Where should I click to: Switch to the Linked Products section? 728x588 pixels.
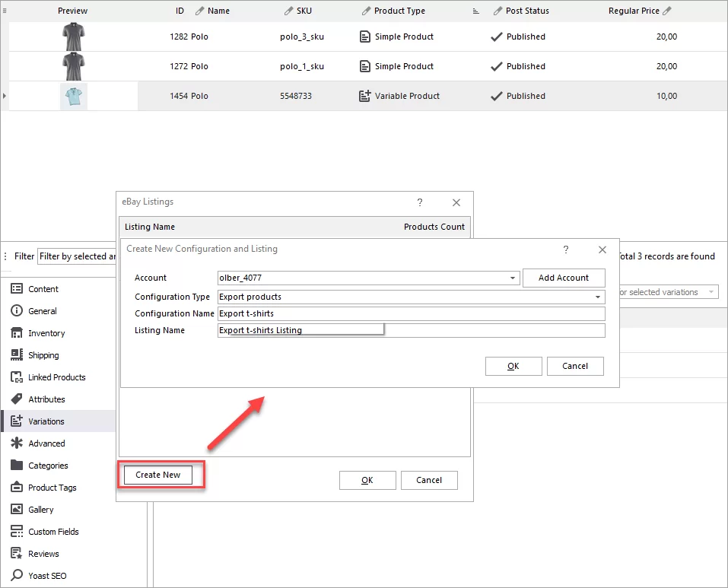tap(56, 377)
